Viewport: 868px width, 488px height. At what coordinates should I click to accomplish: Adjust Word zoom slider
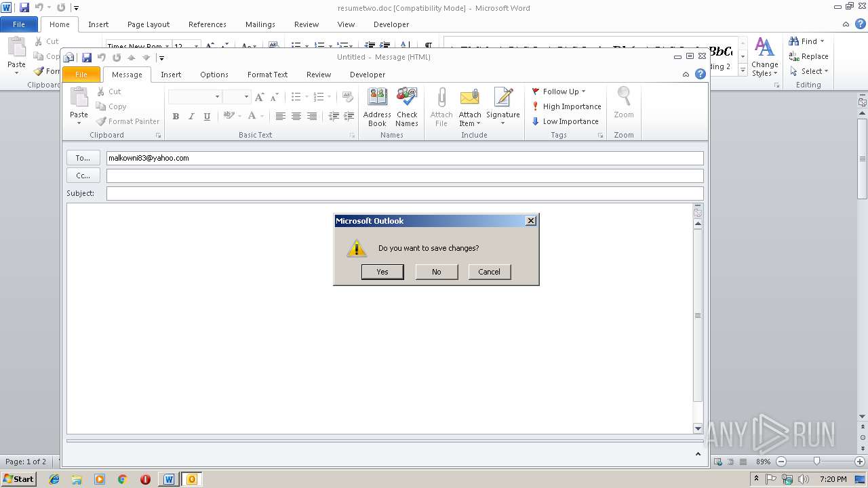(816, 462)
